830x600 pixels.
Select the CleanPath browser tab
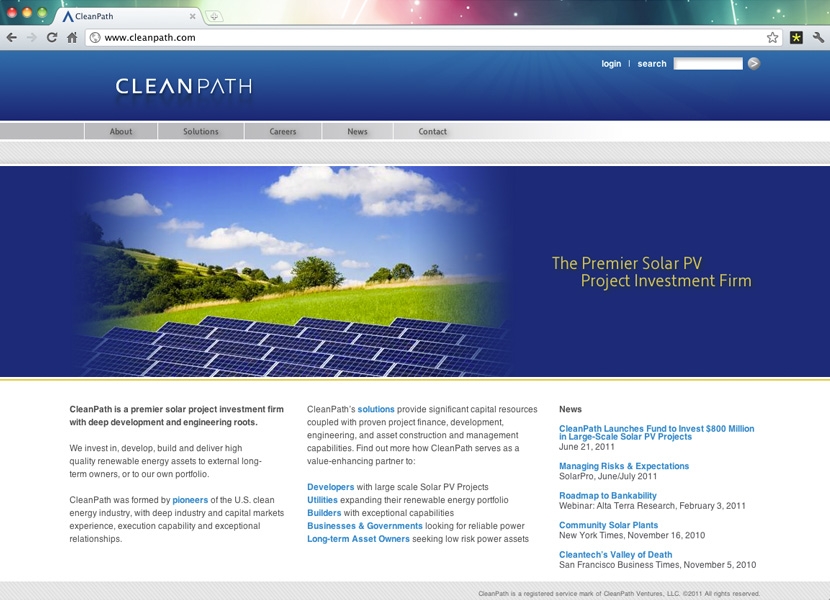[127, 16]
